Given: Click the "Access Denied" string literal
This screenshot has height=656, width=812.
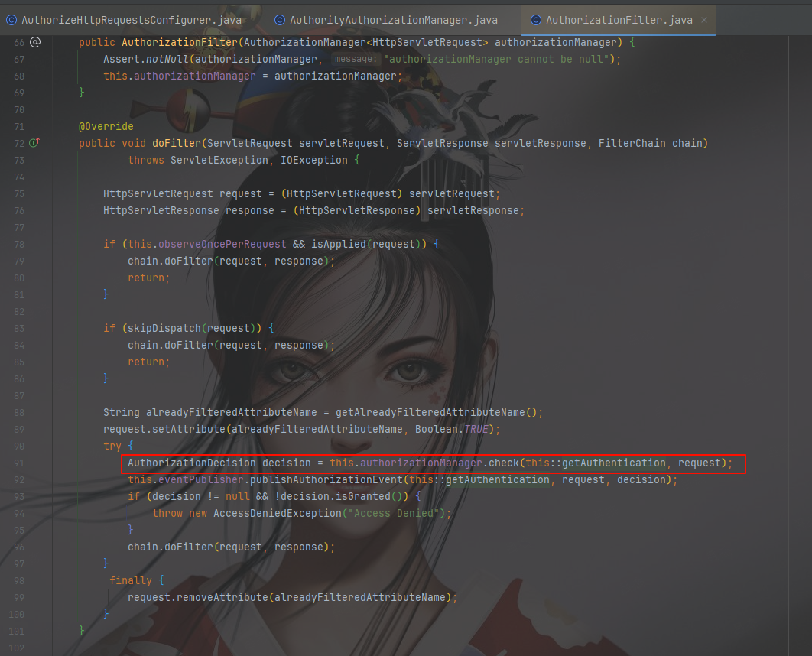Looking at the screenshot, I should pos(394,513).
